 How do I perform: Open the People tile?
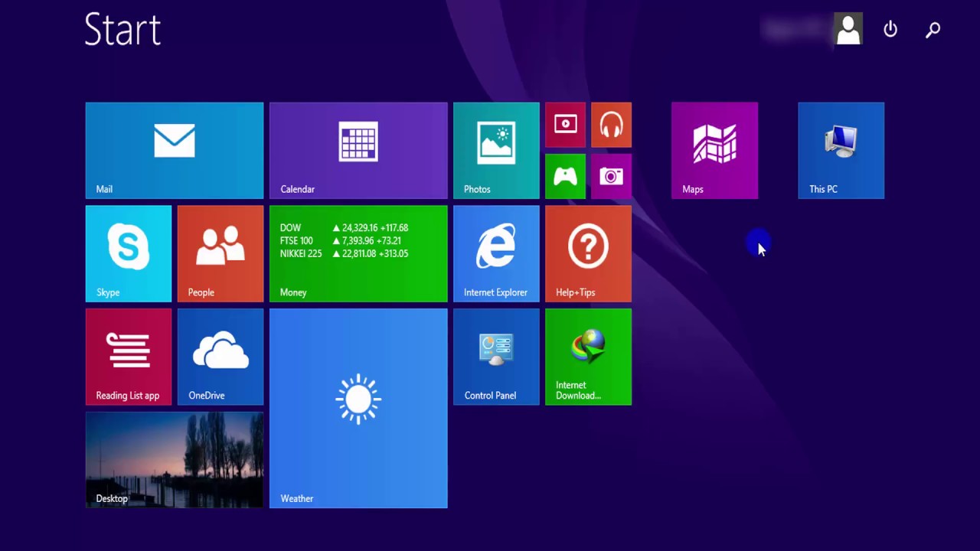point(220,254)
